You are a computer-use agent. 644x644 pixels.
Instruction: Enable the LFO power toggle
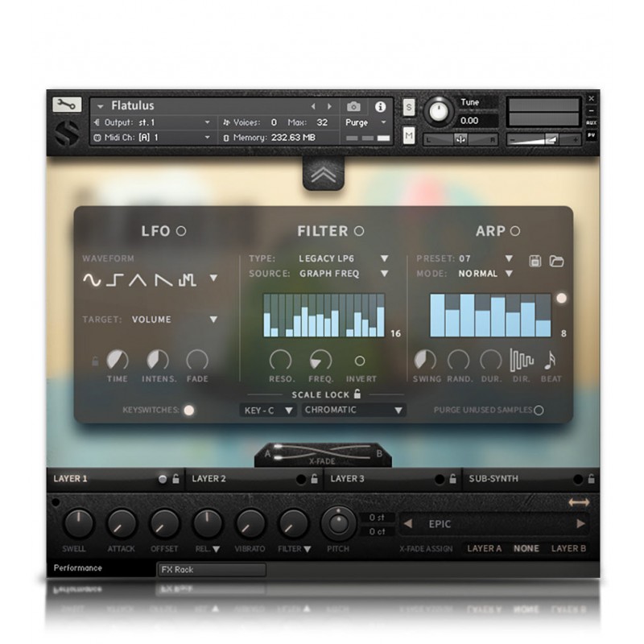[x=181, y=231]
